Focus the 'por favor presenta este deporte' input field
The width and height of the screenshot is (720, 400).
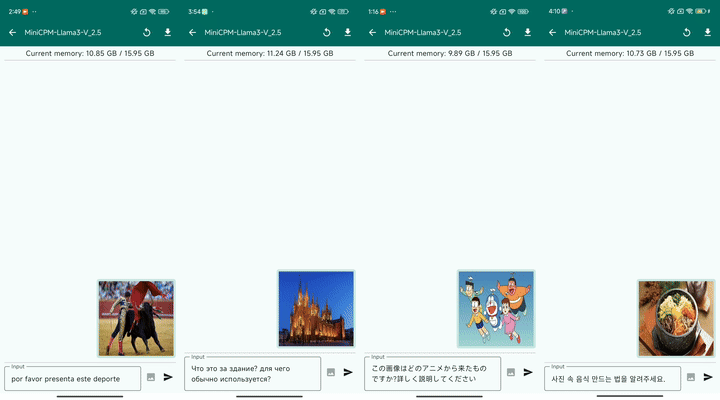pyautogui.click(x=72, y=379)
